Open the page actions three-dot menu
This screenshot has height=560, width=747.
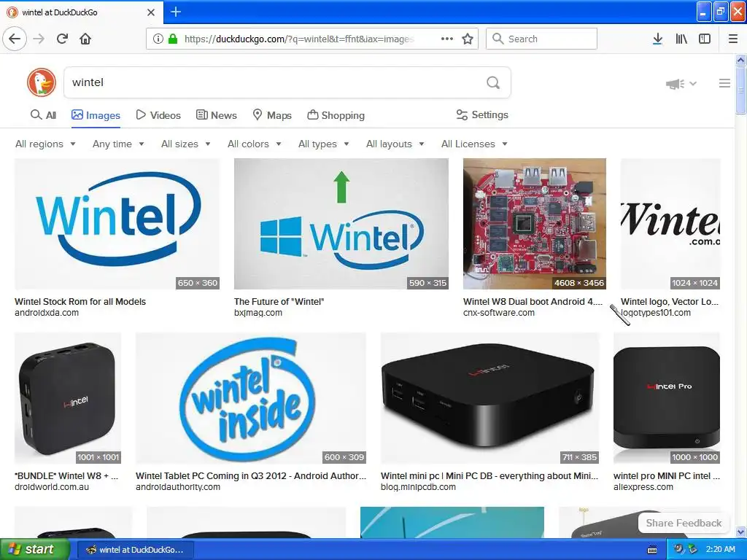(x=447, y=39)
